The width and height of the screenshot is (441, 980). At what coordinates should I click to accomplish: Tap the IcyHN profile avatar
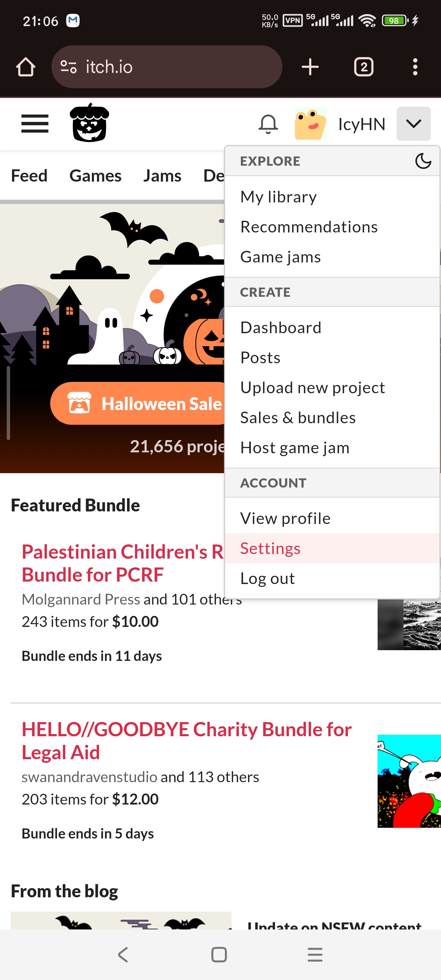[311, 124]
